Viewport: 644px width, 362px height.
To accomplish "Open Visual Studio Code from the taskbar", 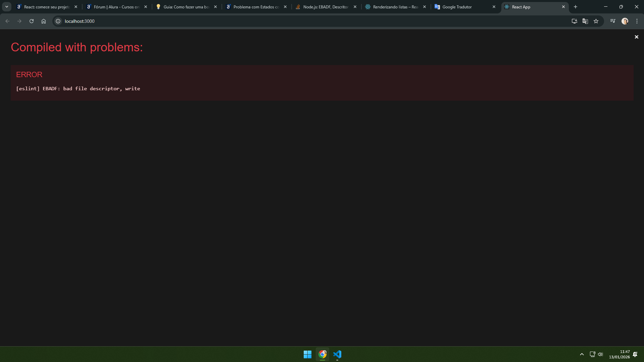I will pos(337,354).
